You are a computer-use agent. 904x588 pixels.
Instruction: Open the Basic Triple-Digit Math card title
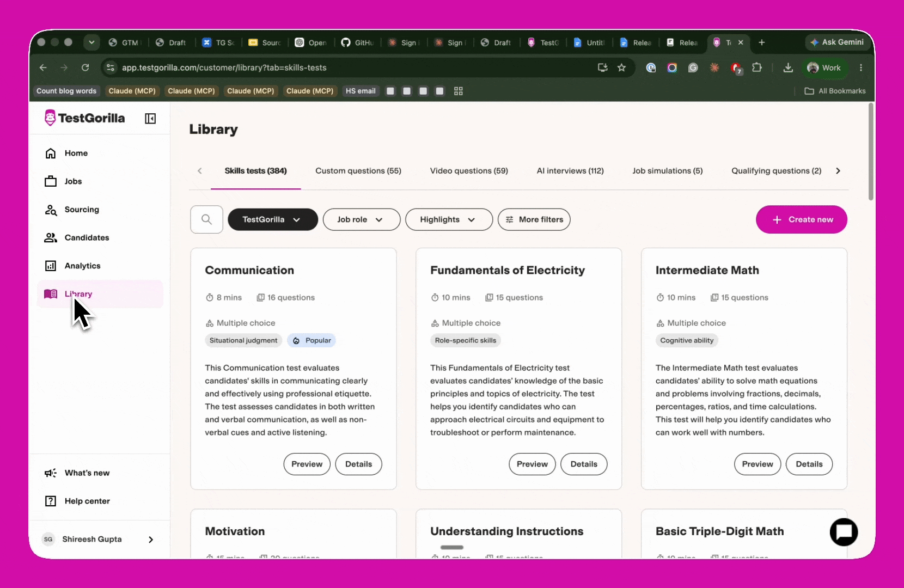[719, 531]
